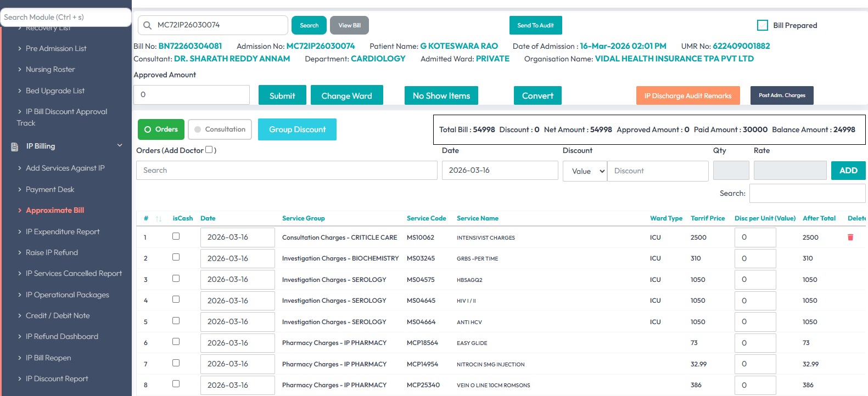Screen dimensions: 868x396
Task: Go to Bed Upgrade List
Action: pos(55,90)
